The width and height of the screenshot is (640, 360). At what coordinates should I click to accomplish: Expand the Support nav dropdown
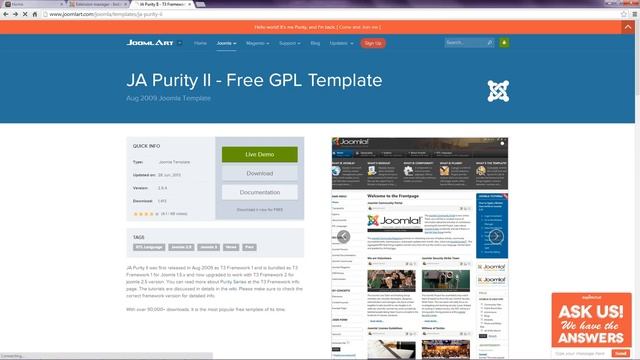tap(290, 43)
